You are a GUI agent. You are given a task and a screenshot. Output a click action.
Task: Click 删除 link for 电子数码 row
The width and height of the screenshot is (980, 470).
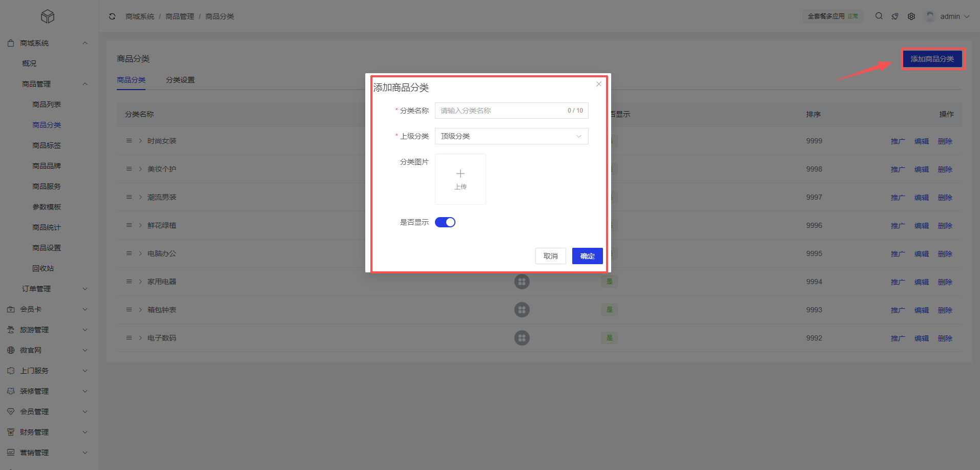pos(945,338)
